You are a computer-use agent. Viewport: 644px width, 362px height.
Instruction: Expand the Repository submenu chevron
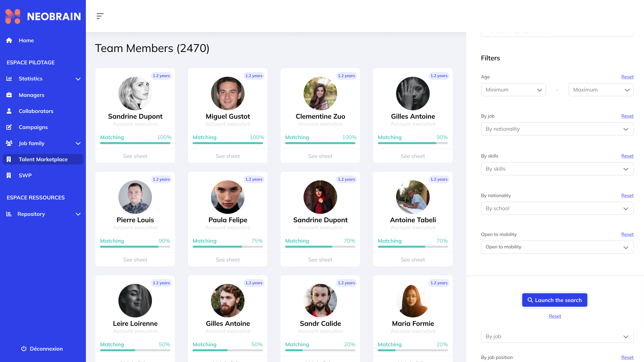pyautogui.click(x=78, y=214)
